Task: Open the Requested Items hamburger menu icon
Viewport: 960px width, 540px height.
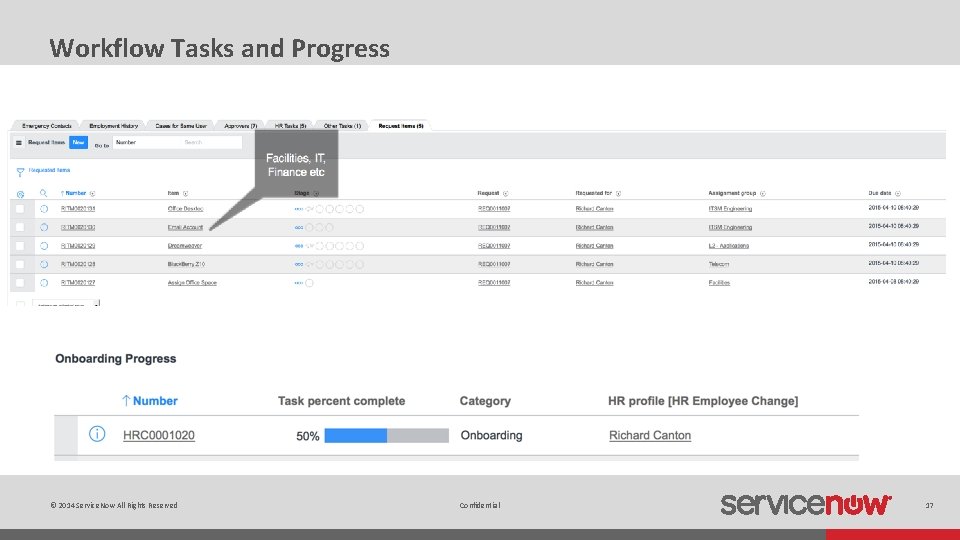Action: click(18, 143)
